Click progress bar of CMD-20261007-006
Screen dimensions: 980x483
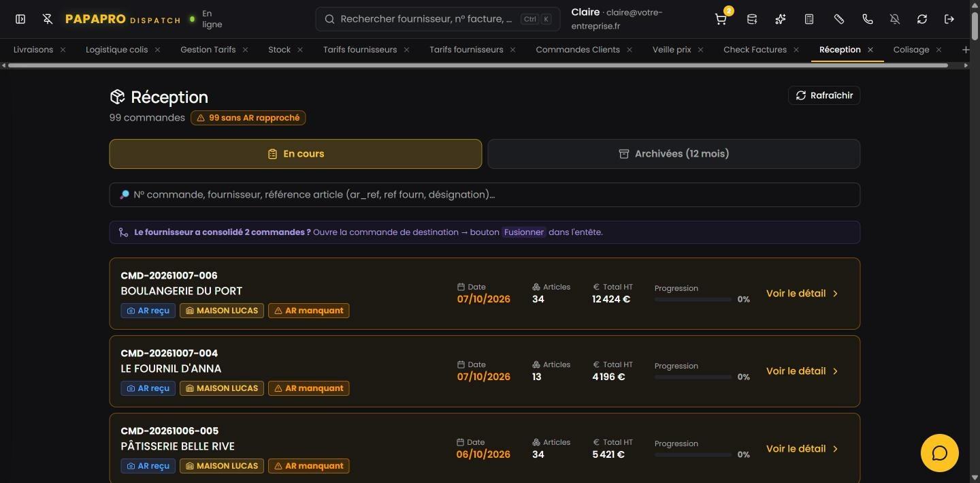pos(693,300)
